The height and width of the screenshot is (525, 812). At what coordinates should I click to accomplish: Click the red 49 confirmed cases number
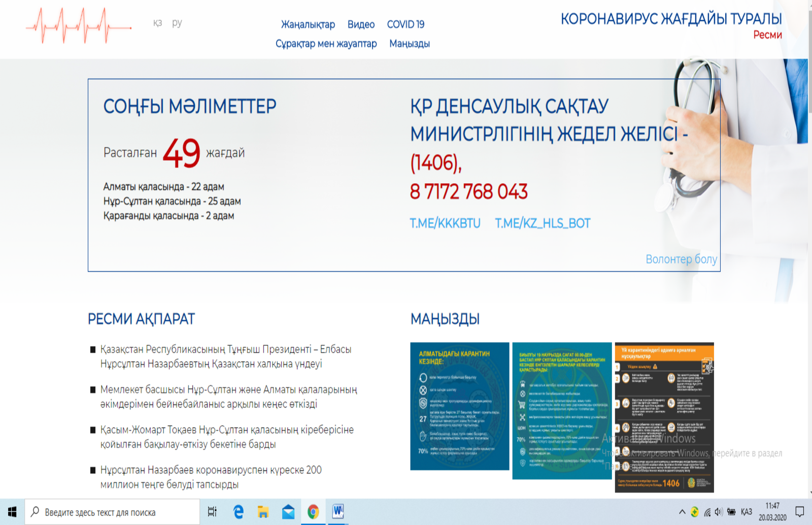(181, 153)
